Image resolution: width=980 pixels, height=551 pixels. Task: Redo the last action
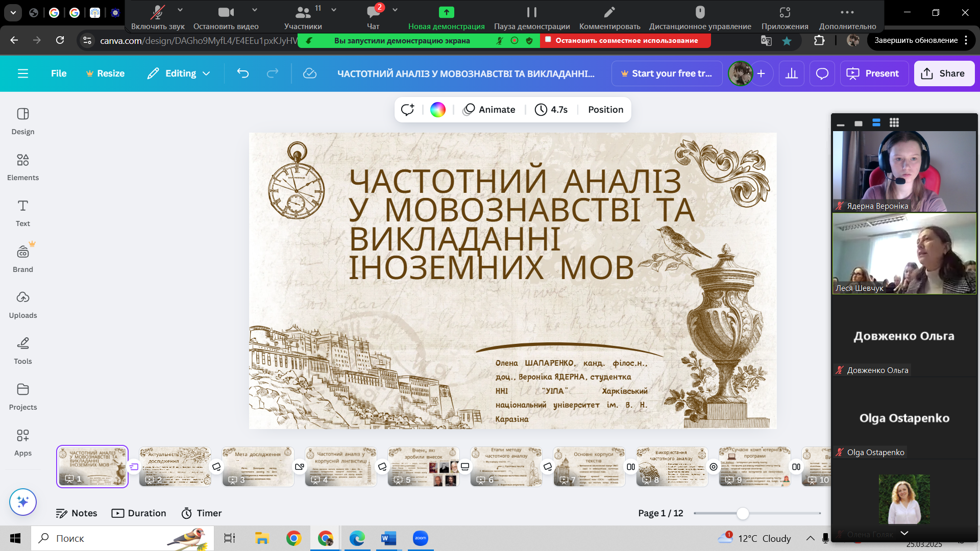point(273,73)
